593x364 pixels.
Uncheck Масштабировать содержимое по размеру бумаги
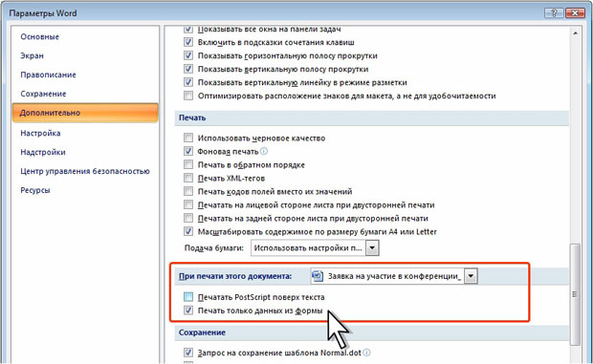(x=188, y=231)
